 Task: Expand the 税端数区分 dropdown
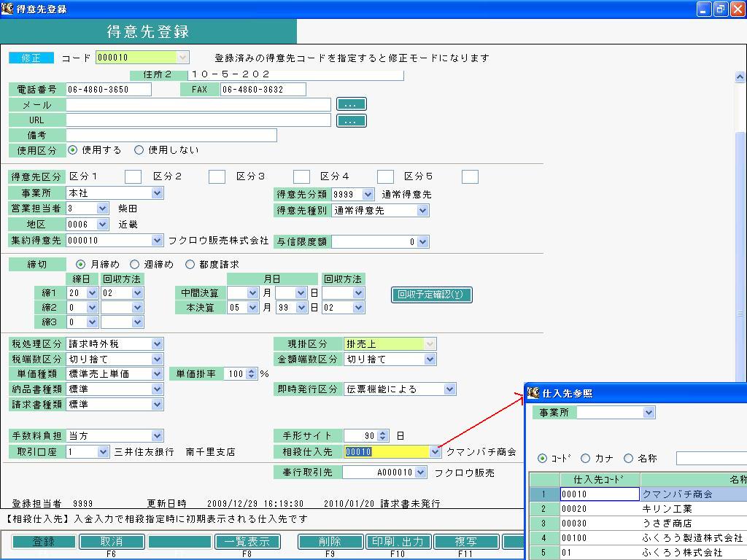[x=158, y=359]
